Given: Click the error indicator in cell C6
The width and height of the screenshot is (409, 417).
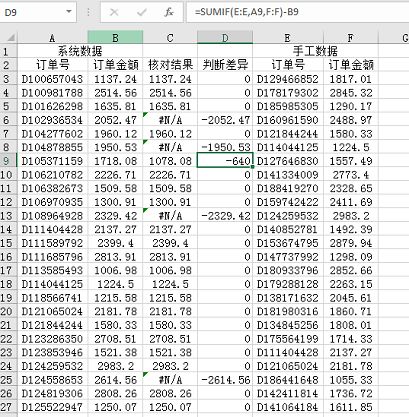Looking at the screenshot, I should [145, 114].
